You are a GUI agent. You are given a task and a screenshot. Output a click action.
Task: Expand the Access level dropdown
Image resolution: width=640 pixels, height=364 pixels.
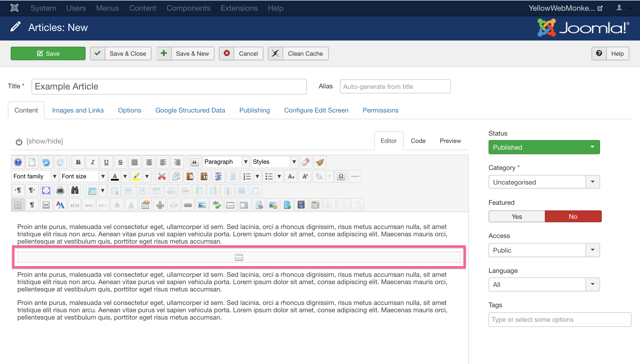point(592,250)
